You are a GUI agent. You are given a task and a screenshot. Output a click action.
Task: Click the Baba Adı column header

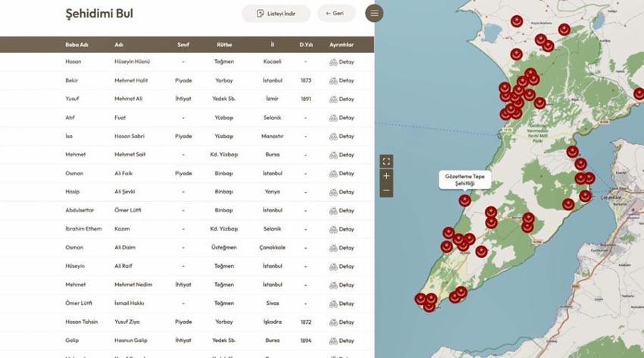tap(77, 45)
